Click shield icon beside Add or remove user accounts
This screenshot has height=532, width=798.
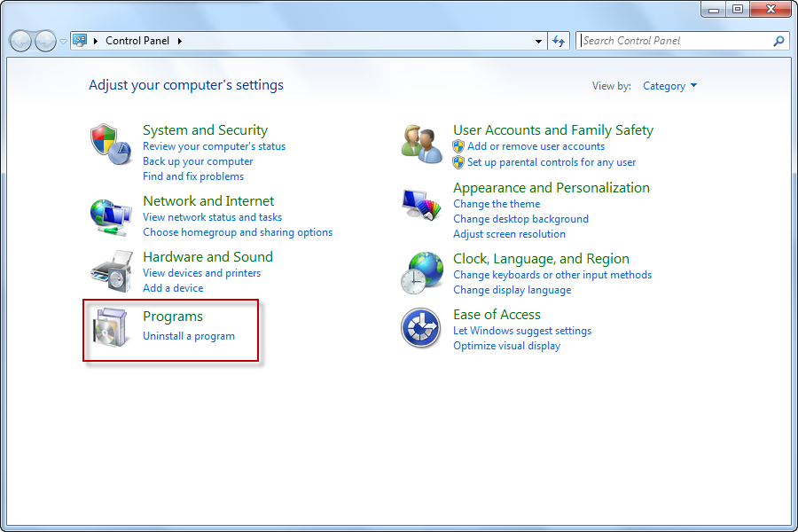pos(458,146)
